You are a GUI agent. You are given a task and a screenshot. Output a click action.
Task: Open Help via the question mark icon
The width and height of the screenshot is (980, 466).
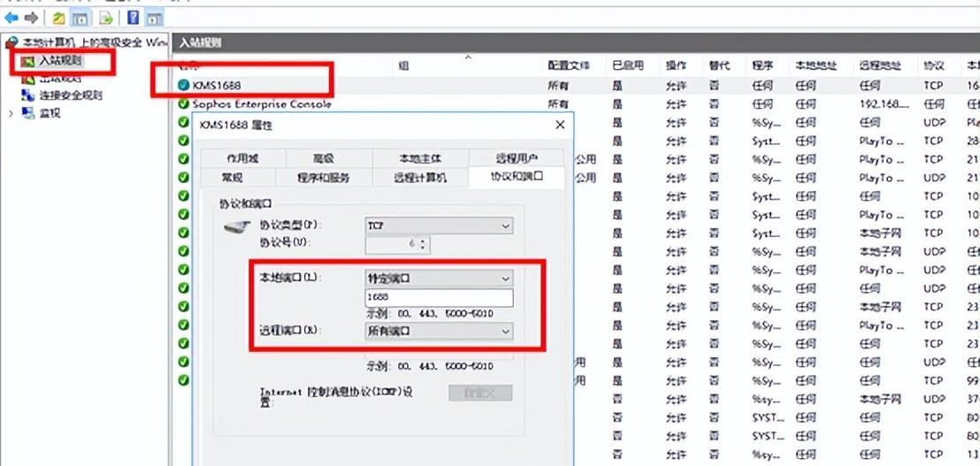(x=134, y=18)
